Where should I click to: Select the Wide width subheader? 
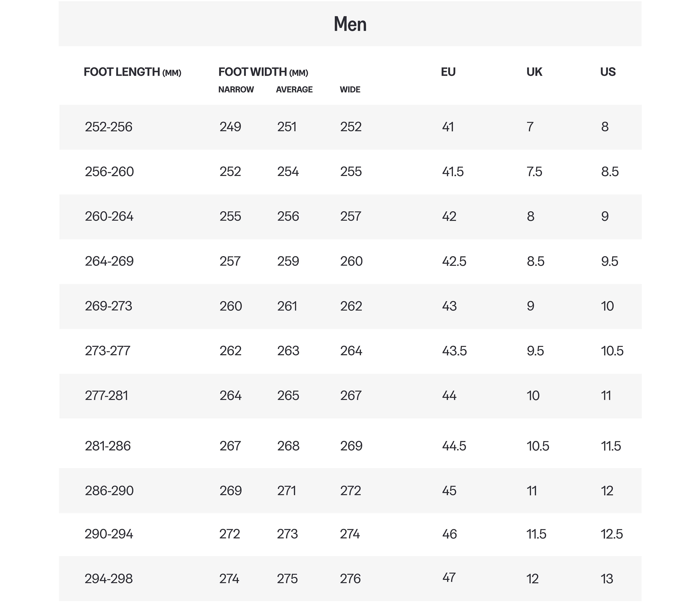(x=350, y=89)
